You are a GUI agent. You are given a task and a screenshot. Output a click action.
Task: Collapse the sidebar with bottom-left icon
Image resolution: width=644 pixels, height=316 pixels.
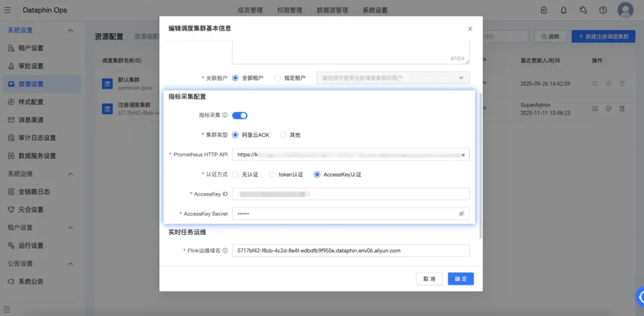click(x=7, y=309)
